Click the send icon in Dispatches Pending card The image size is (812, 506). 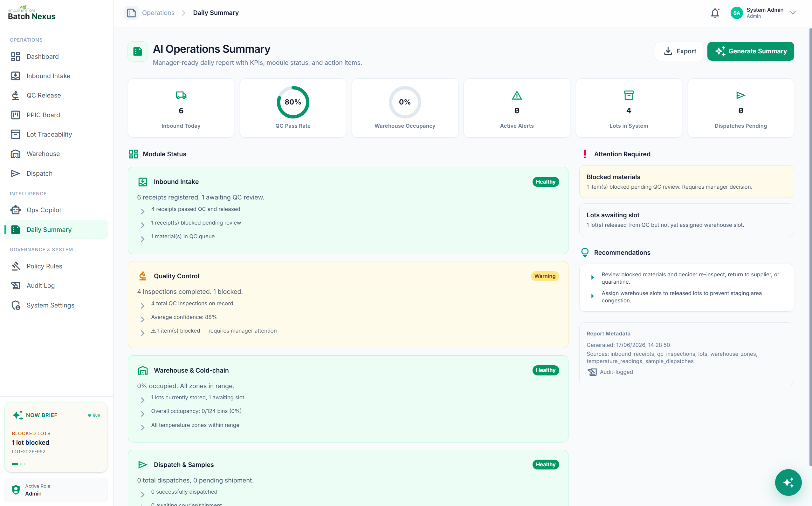click(x=741, y=95)
